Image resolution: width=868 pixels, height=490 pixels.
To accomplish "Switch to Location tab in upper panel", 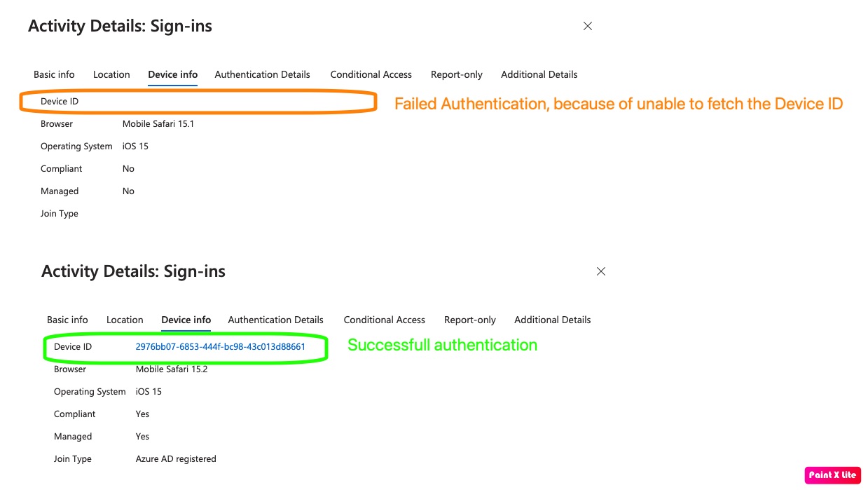I will [111, 74].
